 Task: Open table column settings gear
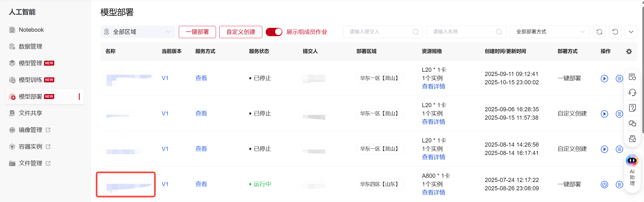629,51
